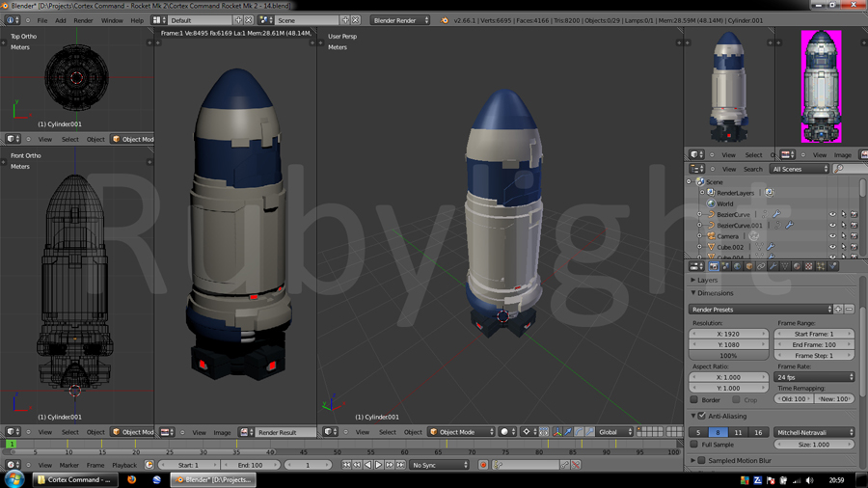The height and width of the screenshot is (488, 868).
Task: Open the Mitchell-Netravali filter dropdown
Action: [x=814, y=433]
